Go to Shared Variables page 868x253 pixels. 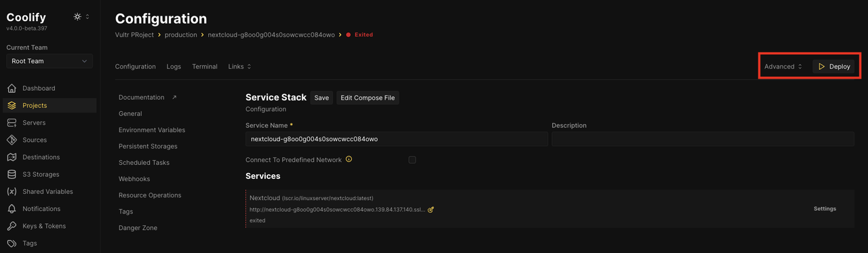[x=47, y=192]
